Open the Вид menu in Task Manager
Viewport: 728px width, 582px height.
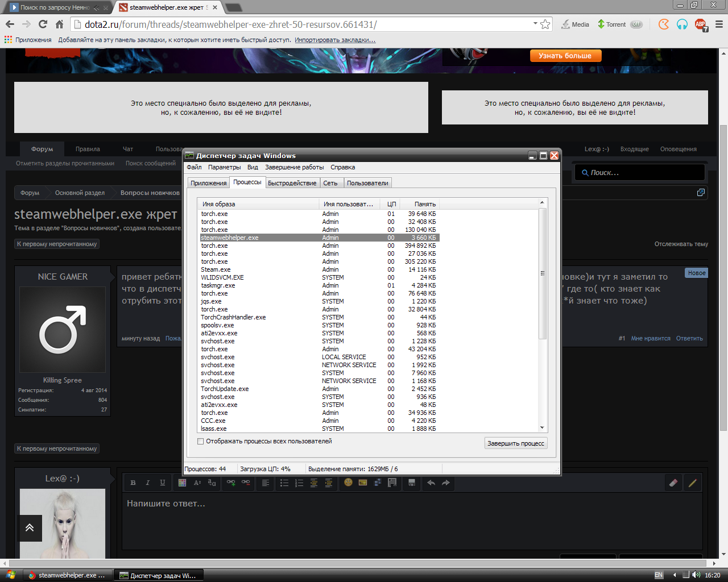tap(253, 167)
